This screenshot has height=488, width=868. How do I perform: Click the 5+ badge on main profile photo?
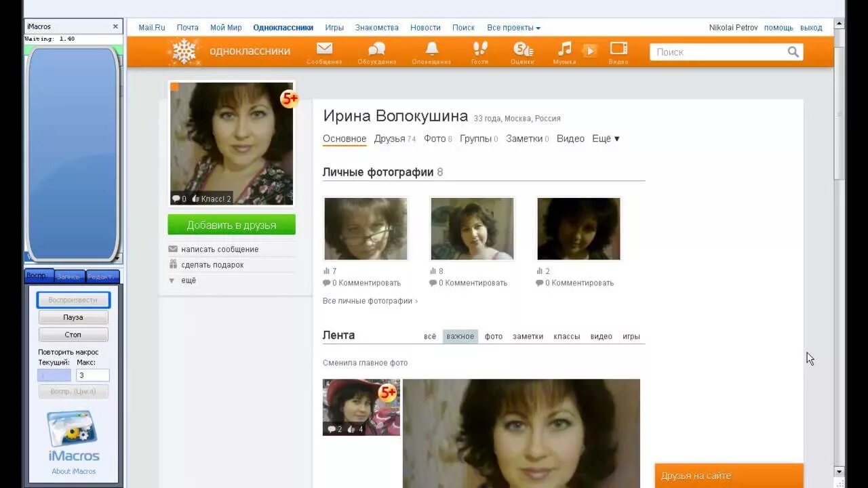[x=290, y=99]
